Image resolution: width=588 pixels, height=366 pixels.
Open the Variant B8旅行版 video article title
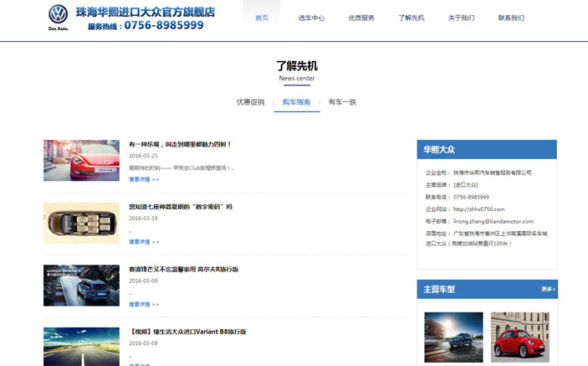tap(187, 332)
